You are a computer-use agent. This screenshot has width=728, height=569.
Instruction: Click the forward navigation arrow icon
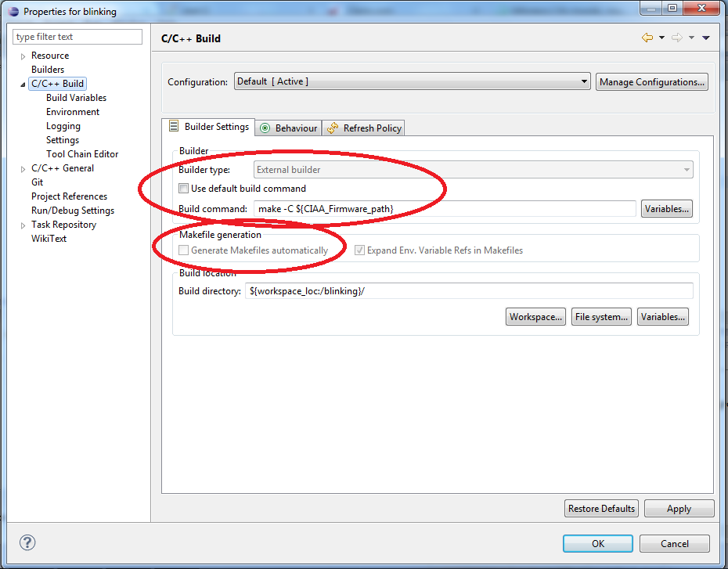pos(677,38)
